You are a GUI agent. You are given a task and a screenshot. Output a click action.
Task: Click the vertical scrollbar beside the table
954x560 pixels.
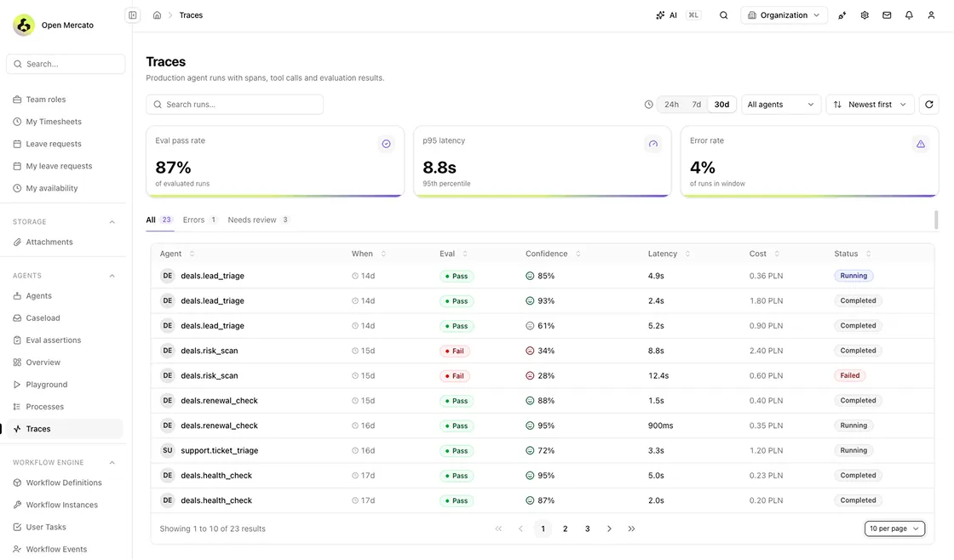click(x=936, y=220)
